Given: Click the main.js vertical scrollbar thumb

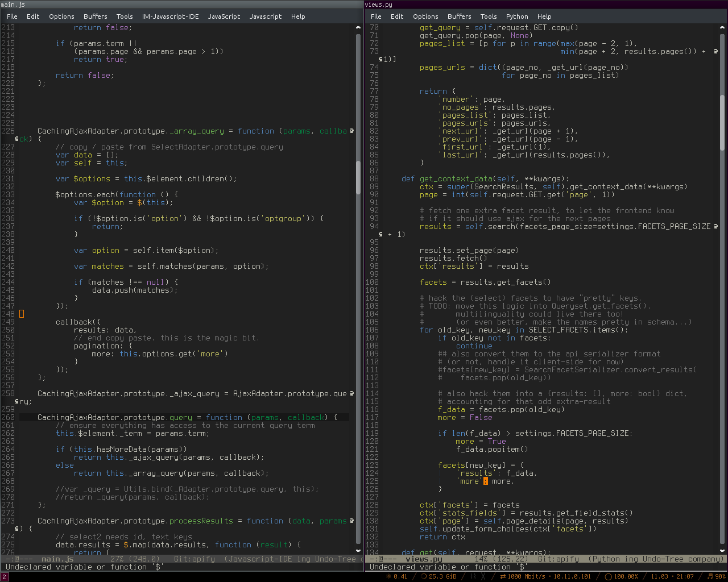Looking at the screenshot, I should click(358, 177).
